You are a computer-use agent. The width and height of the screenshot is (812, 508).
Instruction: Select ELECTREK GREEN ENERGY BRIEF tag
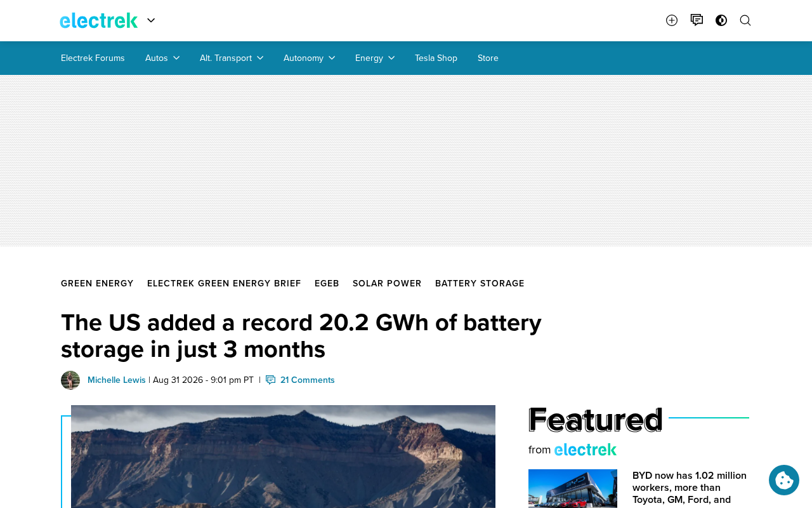pyautogui.click(x=224, y=283)
